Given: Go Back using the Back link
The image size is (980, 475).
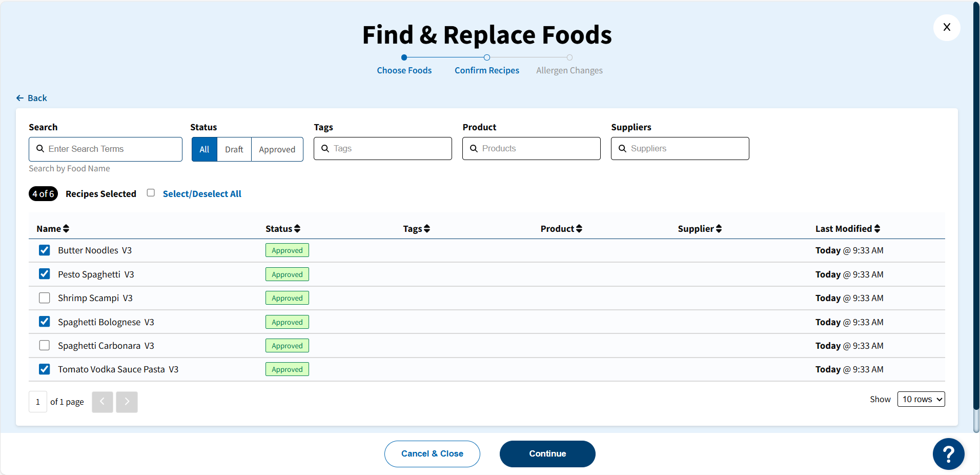Looking at the screenshot, I should [x=32, y=97].
